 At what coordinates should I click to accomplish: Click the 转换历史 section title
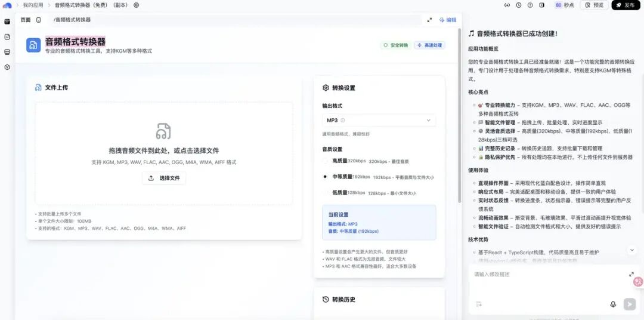tap(344, 300)
